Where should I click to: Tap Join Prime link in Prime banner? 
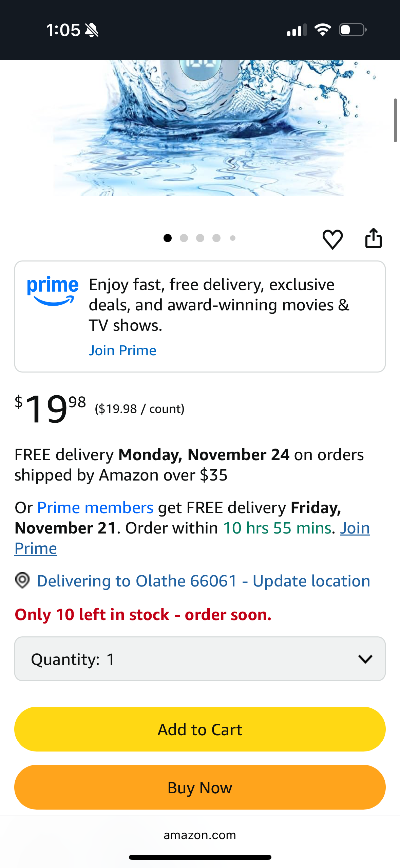[122, 350]
